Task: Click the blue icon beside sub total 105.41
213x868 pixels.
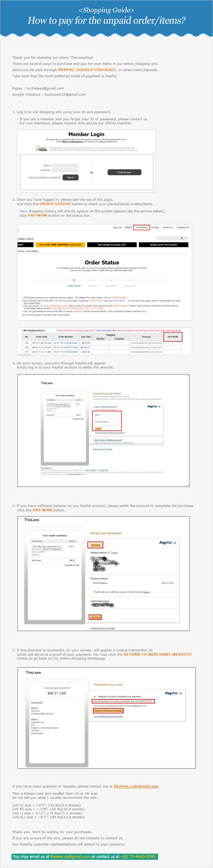Action: point(82,347)
